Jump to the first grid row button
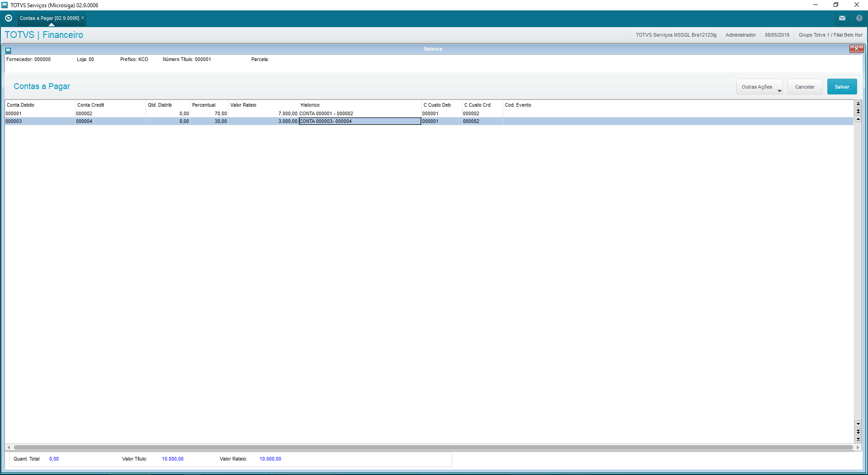 [x=858, y=103]
